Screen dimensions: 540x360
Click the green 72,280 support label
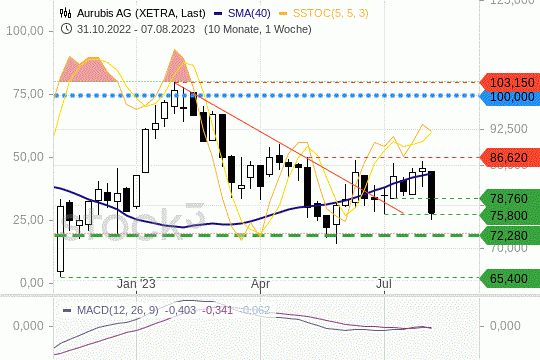(510, 236)
